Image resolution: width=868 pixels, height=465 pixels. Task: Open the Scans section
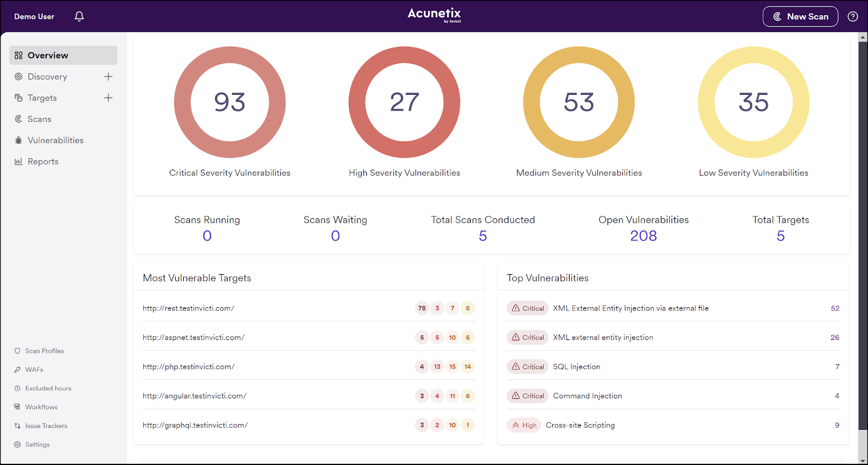pyautogui.click(x=39, y=119)
